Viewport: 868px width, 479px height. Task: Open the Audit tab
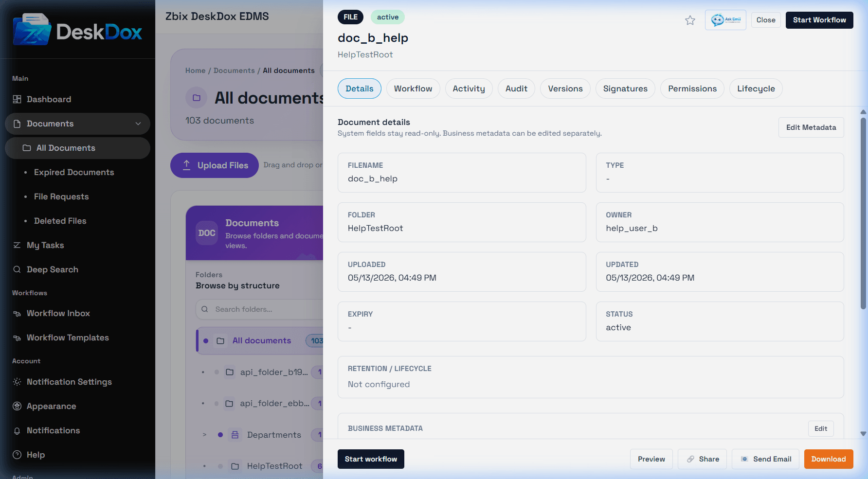point(516,89)
